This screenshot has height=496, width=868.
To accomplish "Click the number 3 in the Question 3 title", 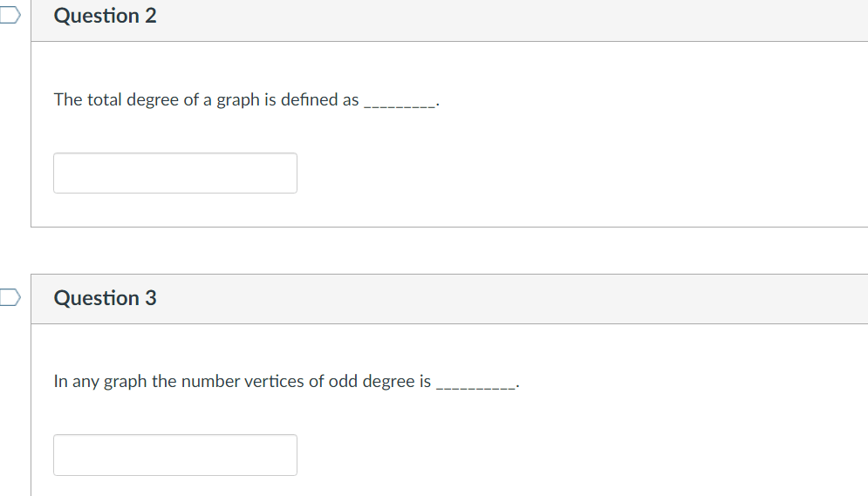I will 151,298.
